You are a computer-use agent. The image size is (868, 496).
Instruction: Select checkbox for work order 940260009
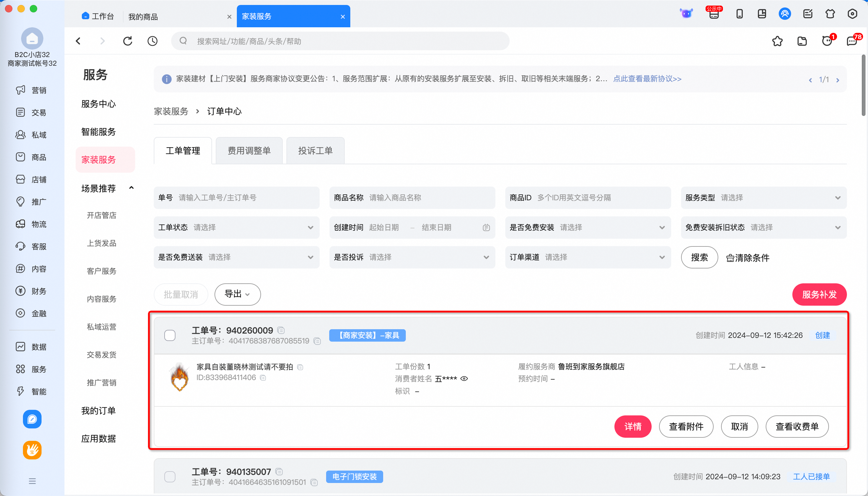point(170,335)
